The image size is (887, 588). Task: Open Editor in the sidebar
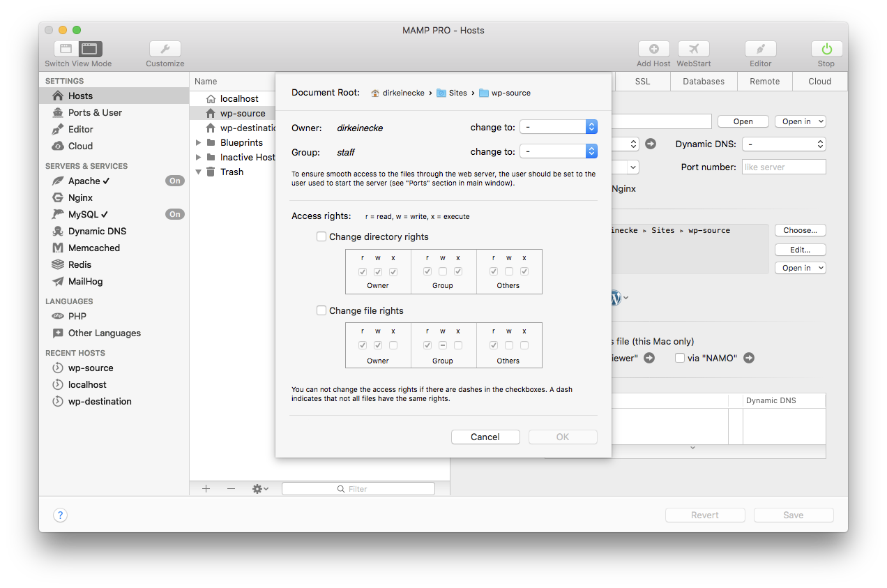(x=114, y=129)
